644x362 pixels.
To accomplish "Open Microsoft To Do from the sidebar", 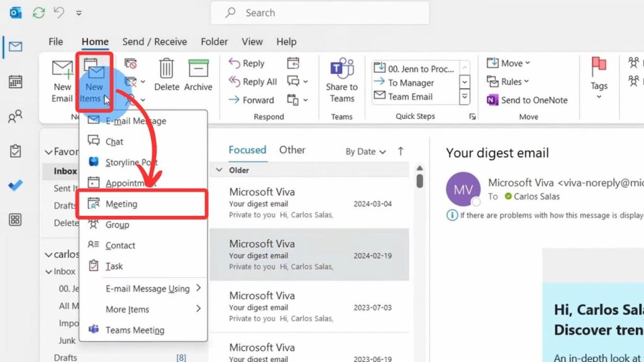I will (x=15, y=152).
